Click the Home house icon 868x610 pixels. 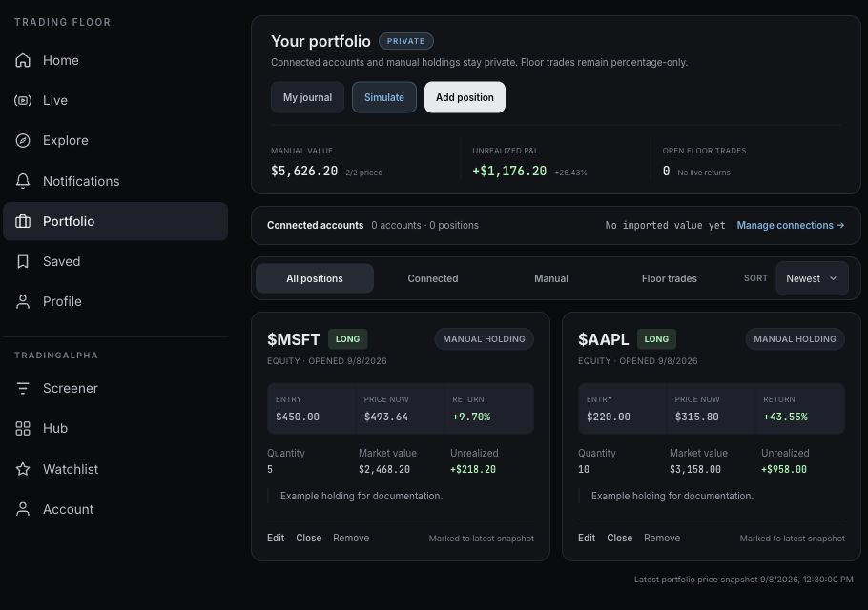pos(23,60)
